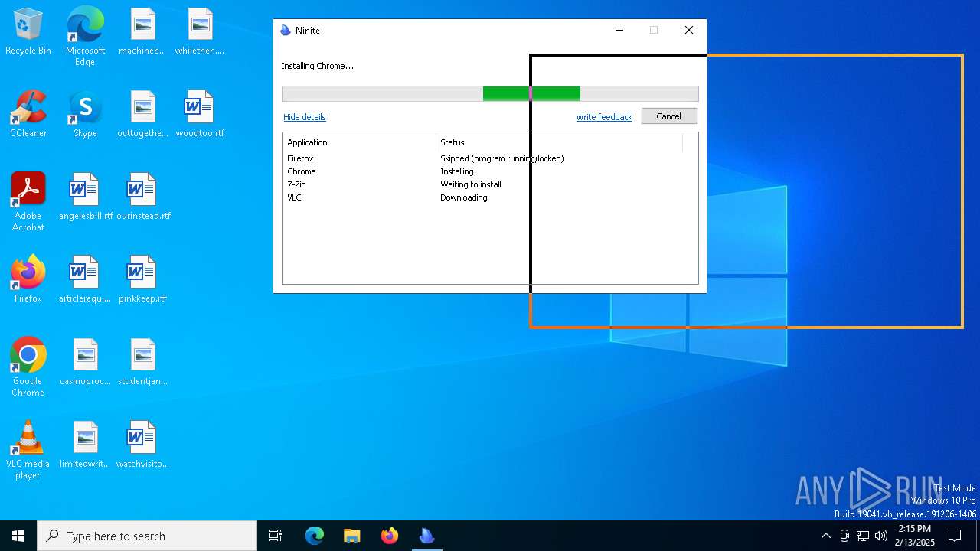Viewport: 980px width, 551px height.
Task: Open CCleaner desktop shortcut
Action: [x=28, y=115]
